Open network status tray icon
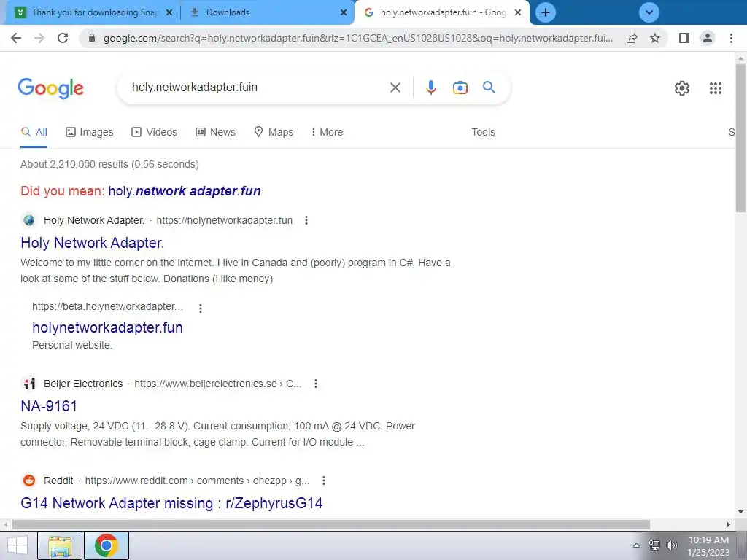 pyautogui.click(x=654, y=545)
